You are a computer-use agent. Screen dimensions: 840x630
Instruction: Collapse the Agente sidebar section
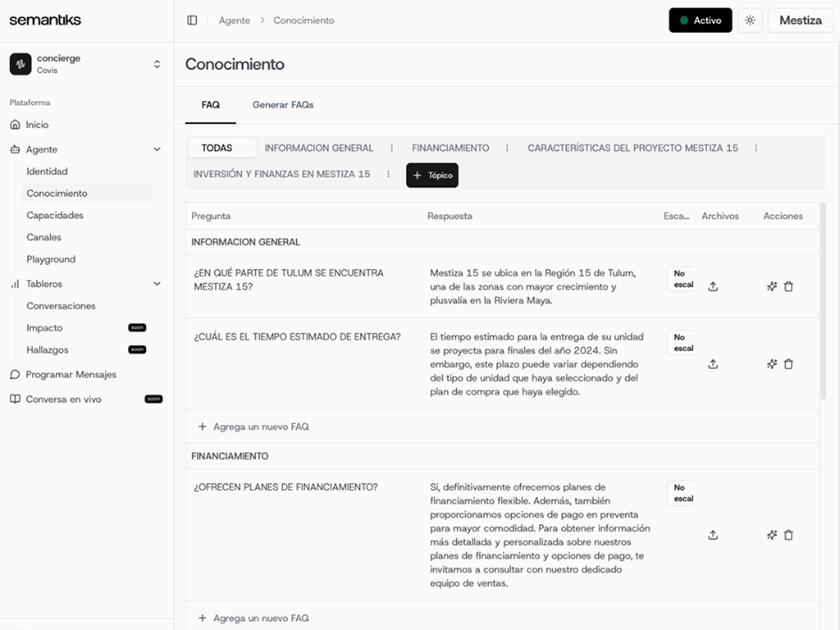pos(157,149)
